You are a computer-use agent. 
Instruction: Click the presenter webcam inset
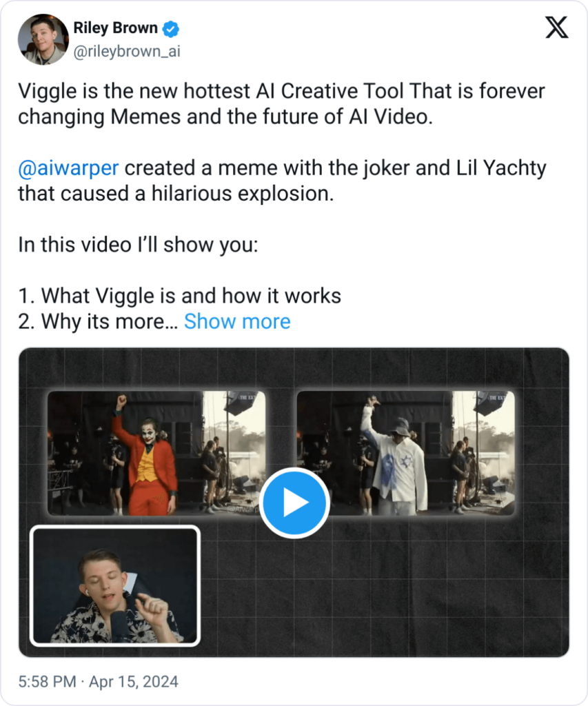click(x=116, y=586)
